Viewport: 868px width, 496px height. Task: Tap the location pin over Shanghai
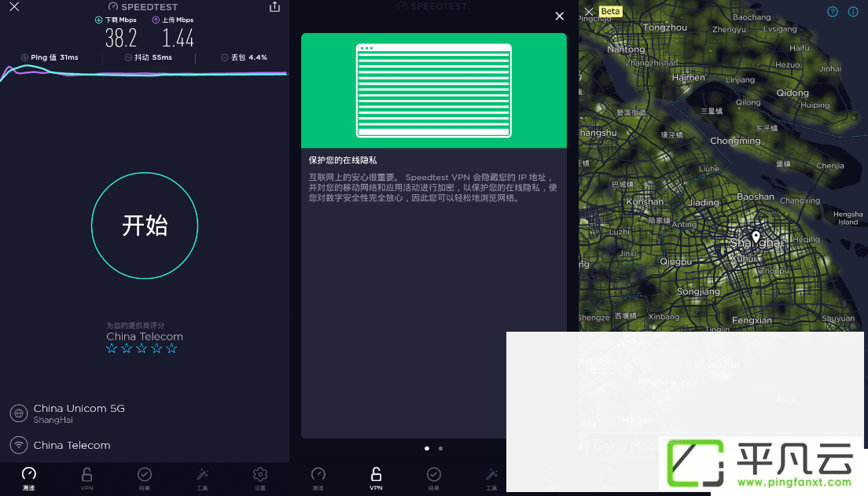[x=756, y=238]
